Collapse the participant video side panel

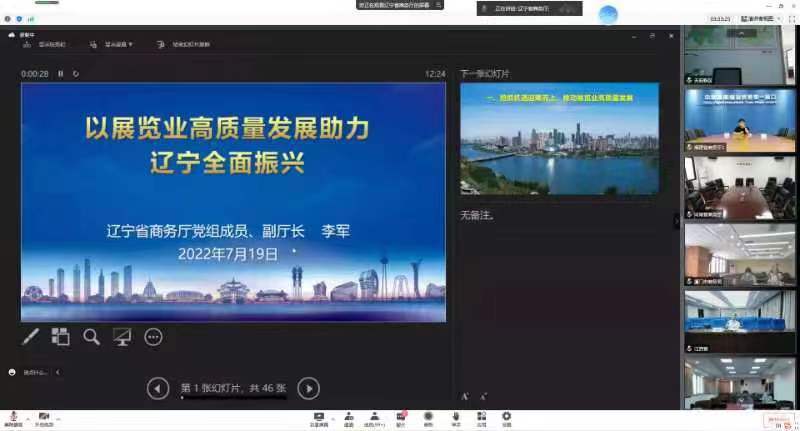point(677,221)
